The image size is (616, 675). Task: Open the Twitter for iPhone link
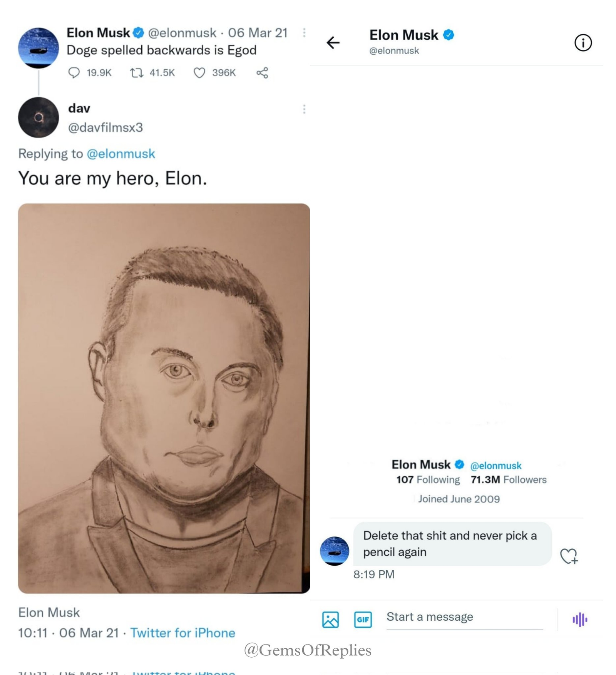(x=182, y=633)
